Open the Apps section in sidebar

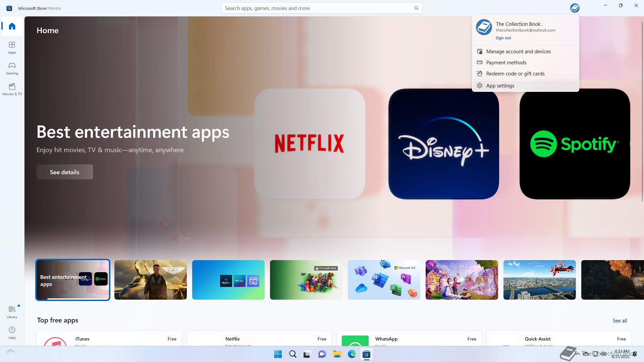click(12, 47)
